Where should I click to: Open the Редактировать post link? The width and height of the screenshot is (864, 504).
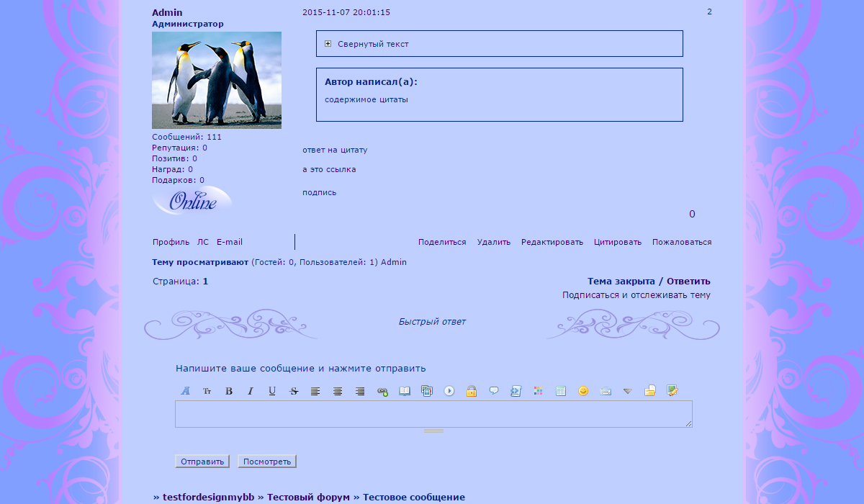pyautogui.click(x=552, y=242)
